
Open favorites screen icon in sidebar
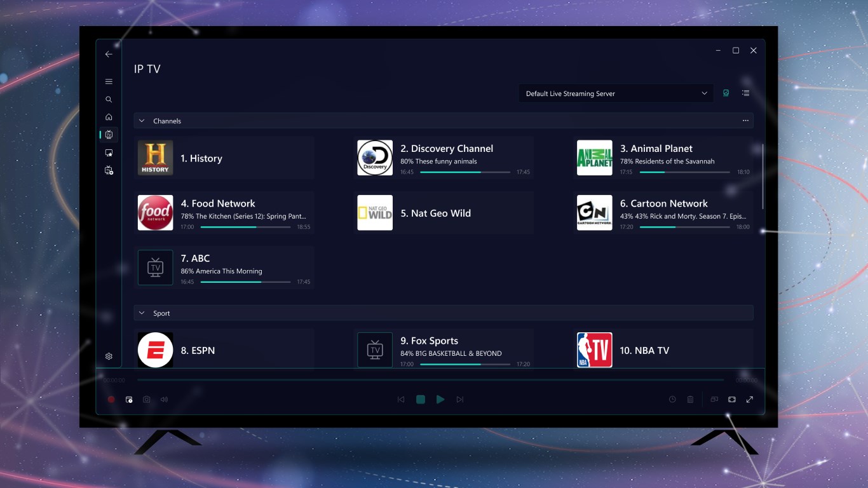tap(109, 152)
